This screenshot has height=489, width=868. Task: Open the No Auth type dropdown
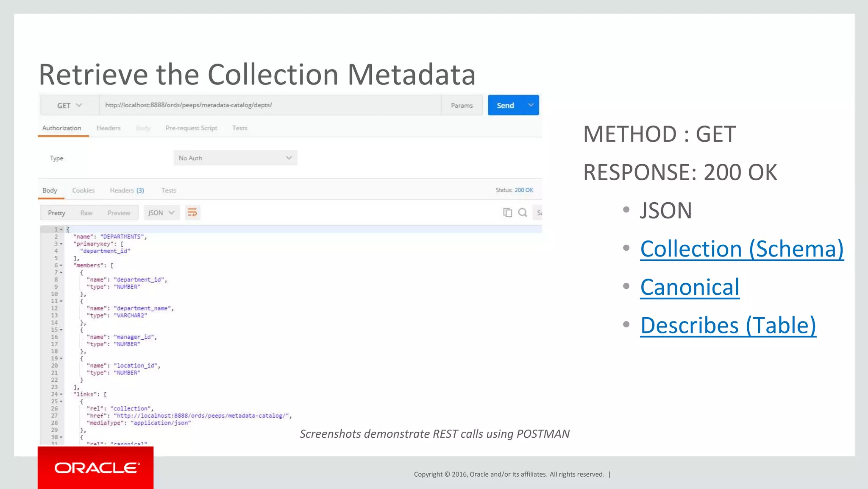235,158
